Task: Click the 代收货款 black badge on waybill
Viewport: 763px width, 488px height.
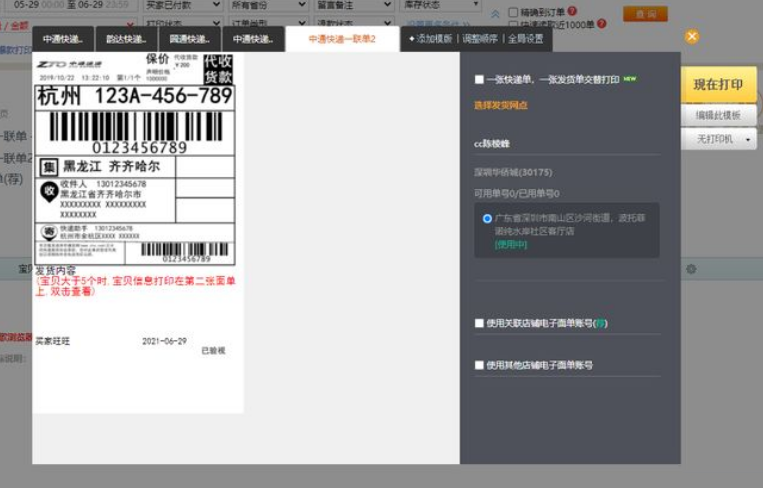Action: pyautogui.click(x=218, y=69)
